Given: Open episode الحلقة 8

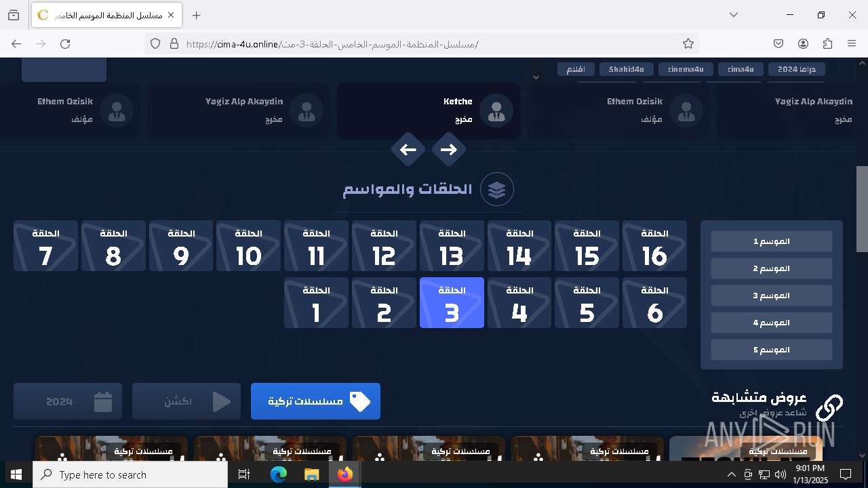Looking at the screenshot, I should [113, 246].
